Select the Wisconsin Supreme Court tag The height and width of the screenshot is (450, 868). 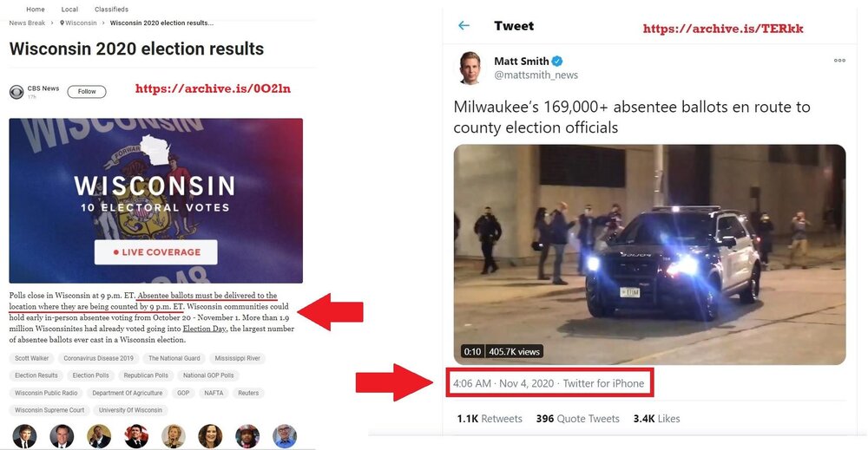point(49,410)
